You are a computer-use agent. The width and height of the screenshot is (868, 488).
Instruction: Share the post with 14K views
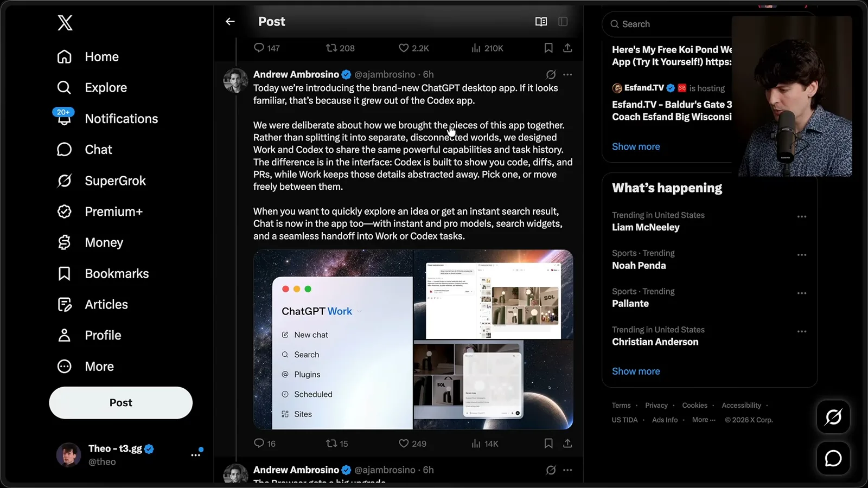(567, 444)
